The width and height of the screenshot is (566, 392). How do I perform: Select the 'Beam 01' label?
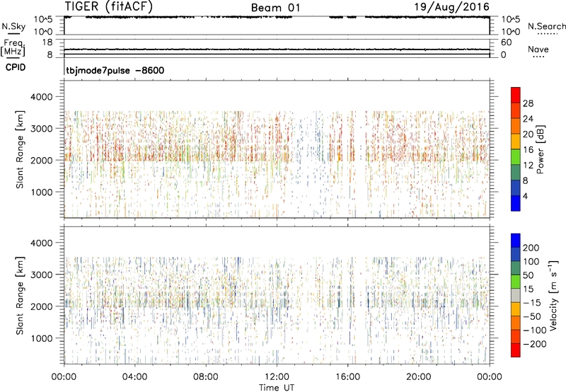[275, 8]
